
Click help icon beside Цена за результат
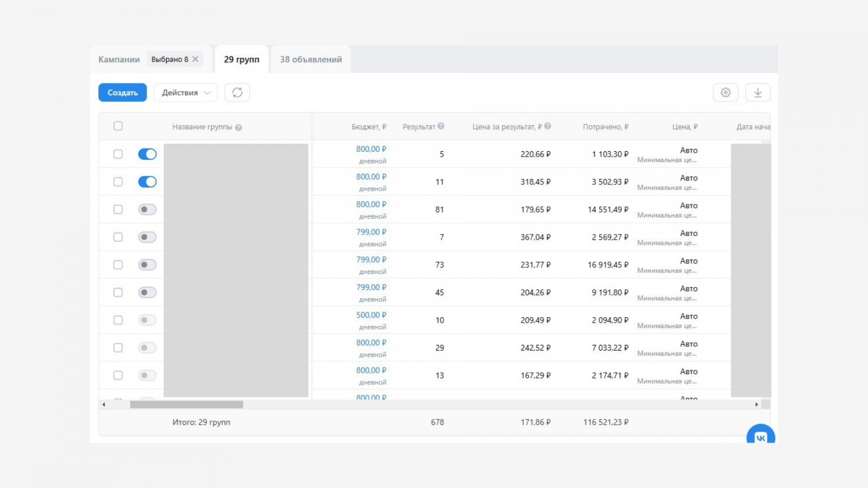pos(547,126)
